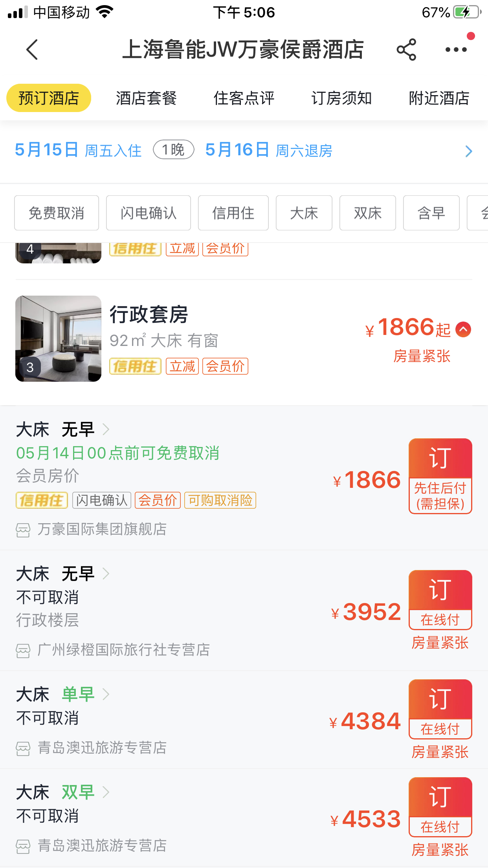The width and height of the screenshot is (488, 868).
Task: Enable the 含早 filter
Action: click(431, 213)
